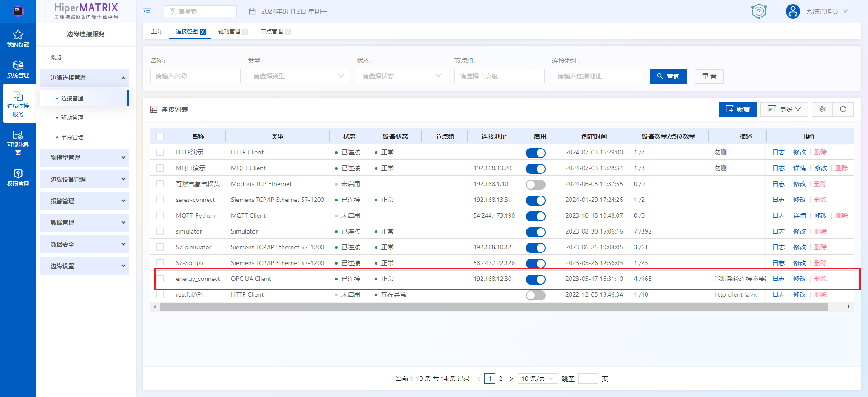
Task: Click the 查询 search button
Action: (668, 76)
